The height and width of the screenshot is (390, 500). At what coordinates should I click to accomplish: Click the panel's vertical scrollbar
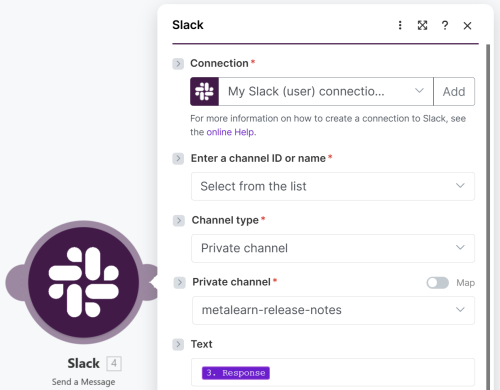tap(488, 217)
